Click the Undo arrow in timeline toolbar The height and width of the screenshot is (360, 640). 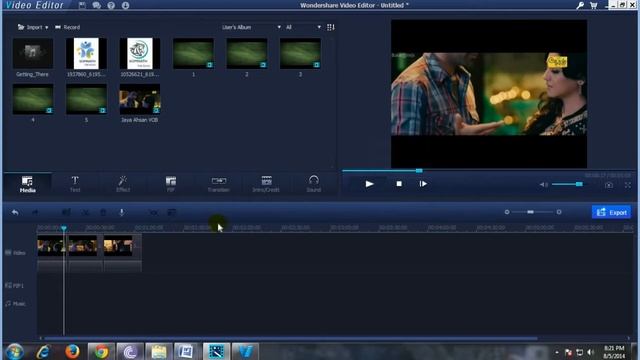click(x=15, y=213)
